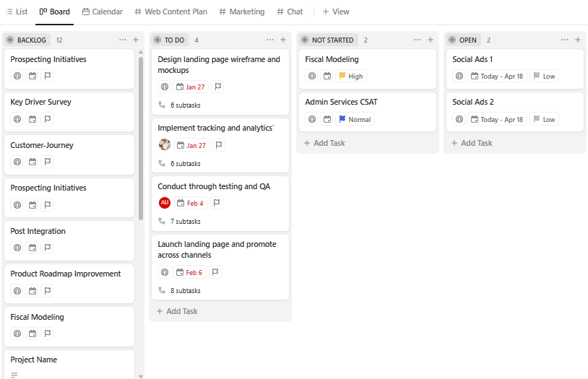This screenshot has height=379, width=588.
Task: Click the BACKLOG status label
Action: [27, 40]
